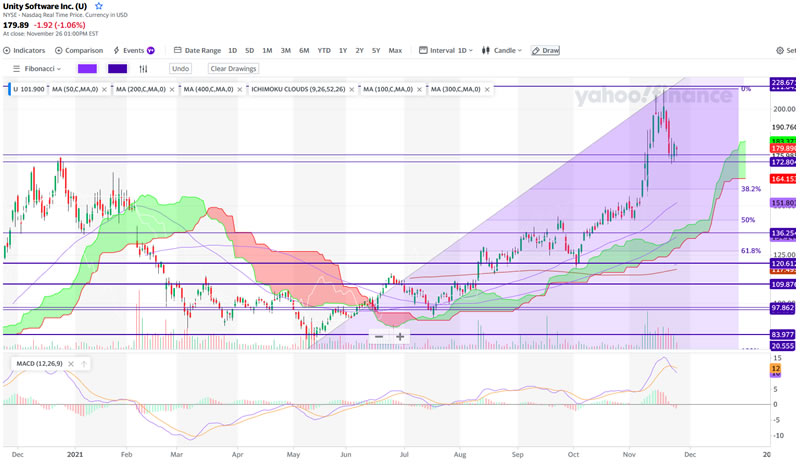
Task: Select the 2Y date range
Action: click(360, 51)
